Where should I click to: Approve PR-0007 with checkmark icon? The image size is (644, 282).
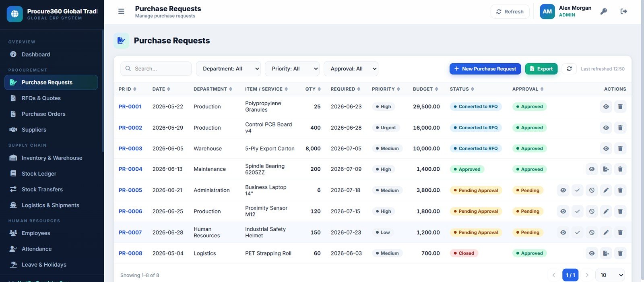(x=578, y=232)
